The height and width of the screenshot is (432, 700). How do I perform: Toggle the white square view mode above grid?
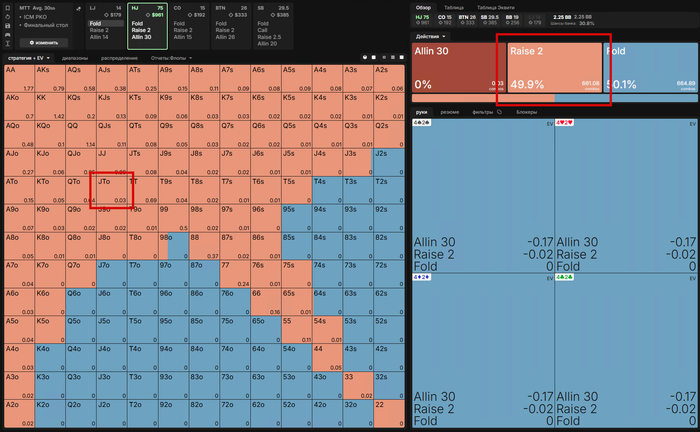tap(374, 58)
